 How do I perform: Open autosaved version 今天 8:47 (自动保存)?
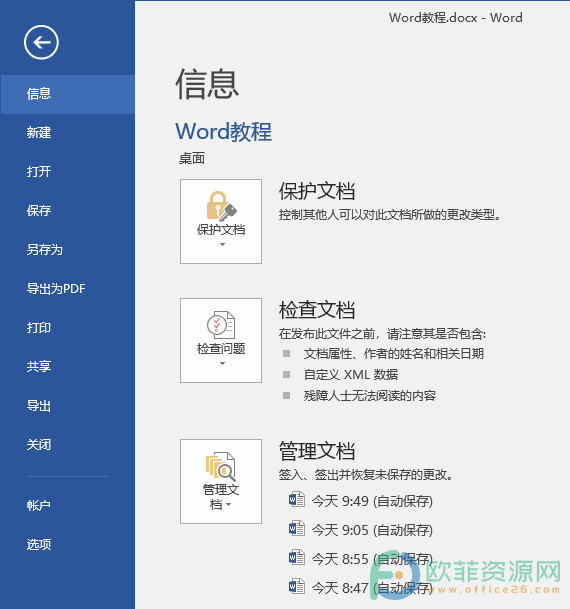tap(372, 588)
